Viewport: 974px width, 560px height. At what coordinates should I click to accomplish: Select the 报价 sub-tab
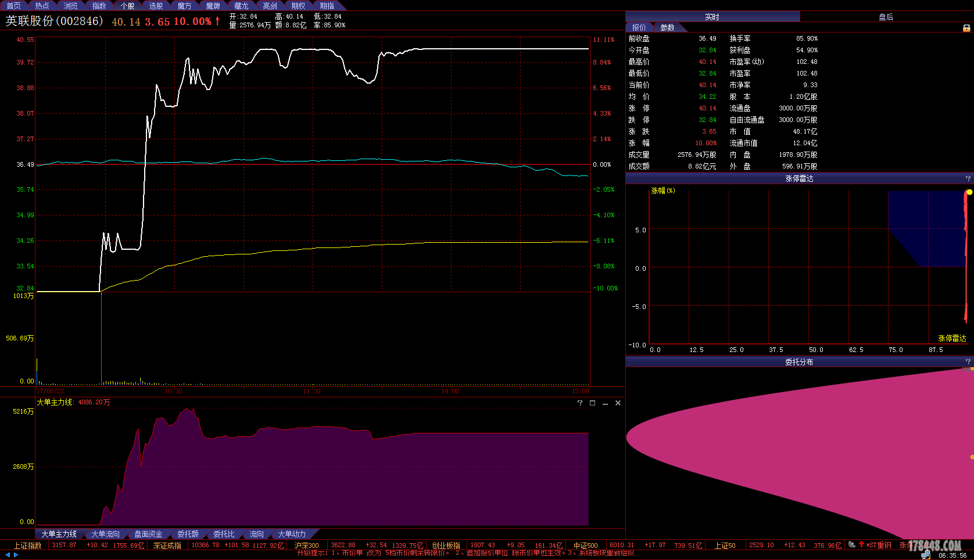[639, 27]
